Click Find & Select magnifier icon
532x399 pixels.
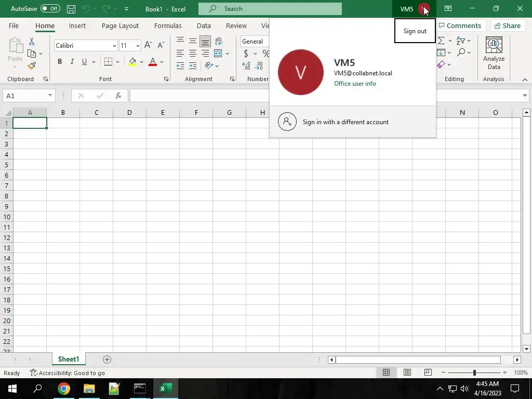pyautogui.click(x=461, y=52)
